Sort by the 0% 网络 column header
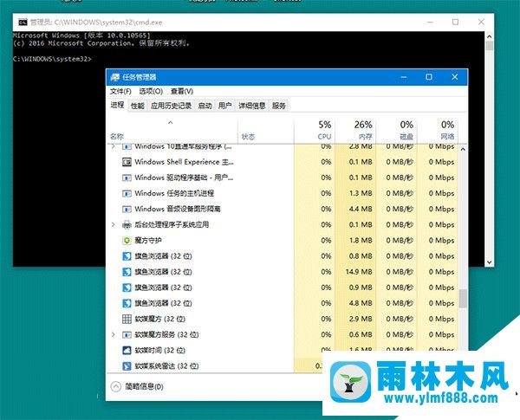The height and width of the screenshot is (420, 520). click(x=438, y=131)
